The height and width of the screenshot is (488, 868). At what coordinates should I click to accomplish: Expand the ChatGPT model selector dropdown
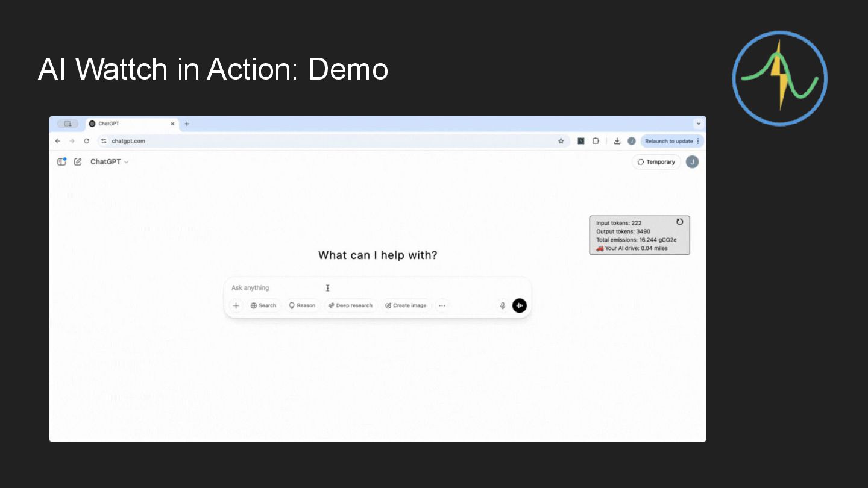coord(110,161)
